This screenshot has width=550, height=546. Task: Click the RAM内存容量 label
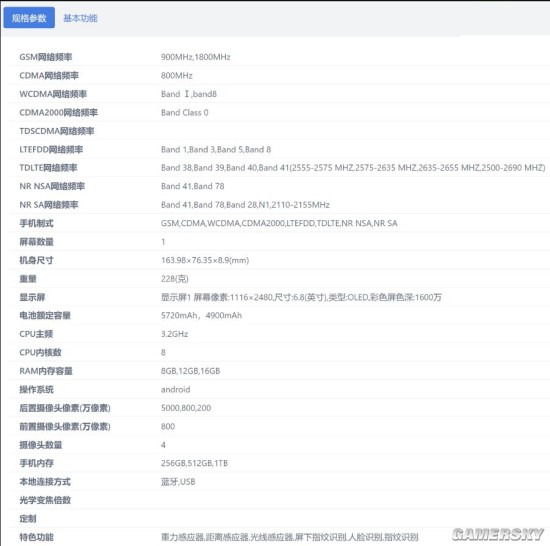[x=46, y=371]
